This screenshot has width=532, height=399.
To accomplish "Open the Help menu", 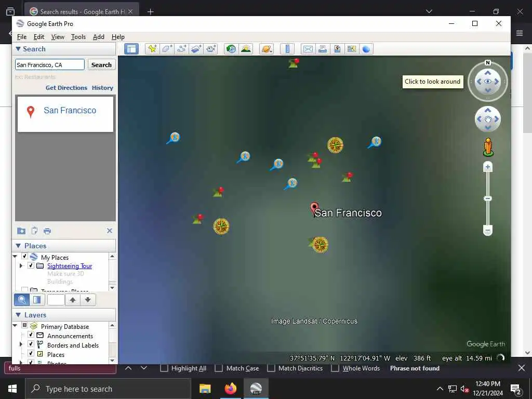I will [x=118, y=37].
